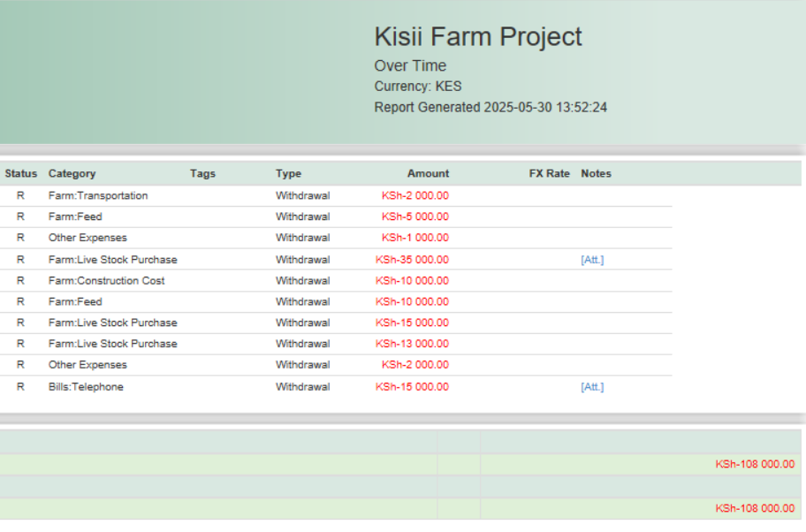The width and height of the screenshot is (806, 532).
Task: Click the FX Rate column header
Action: (549, 174)
